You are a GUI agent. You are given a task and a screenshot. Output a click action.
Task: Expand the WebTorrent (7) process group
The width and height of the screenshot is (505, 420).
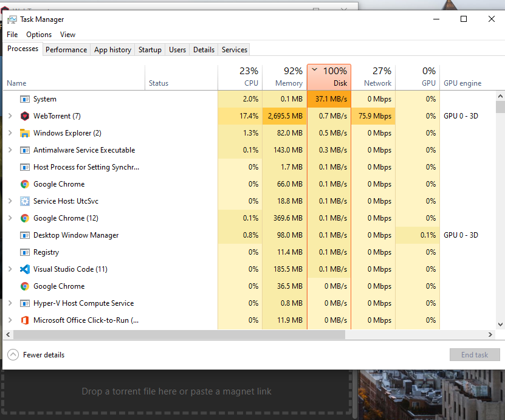(x=10, y=116)
